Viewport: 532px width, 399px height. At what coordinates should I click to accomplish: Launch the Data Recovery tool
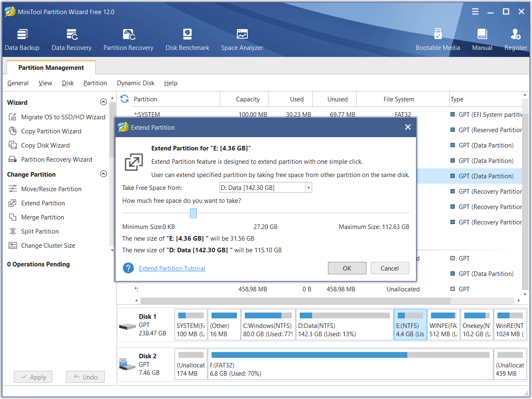coord(71,39)
